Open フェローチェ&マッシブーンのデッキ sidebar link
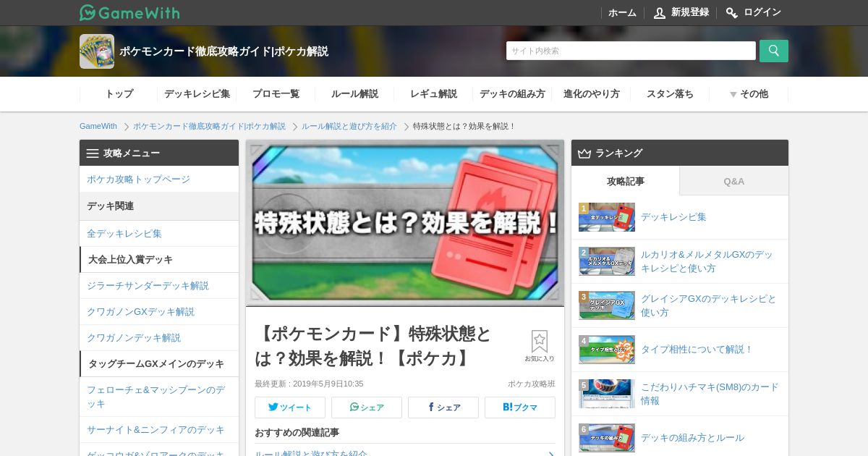This screenshot has width=868, height=456. tap(159, 397)
